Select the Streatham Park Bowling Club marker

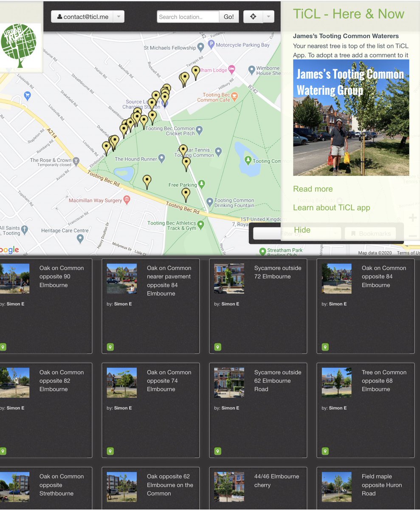pos(262,252)
